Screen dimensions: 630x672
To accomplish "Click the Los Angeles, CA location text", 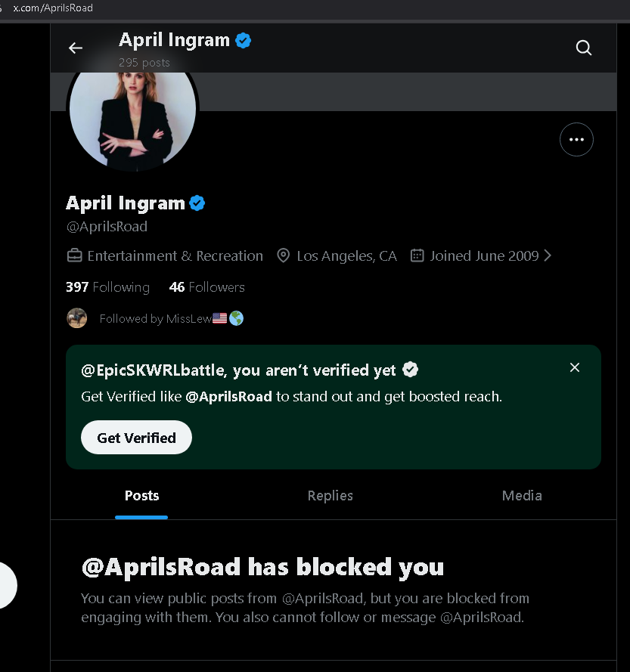I will pos(346,255).
